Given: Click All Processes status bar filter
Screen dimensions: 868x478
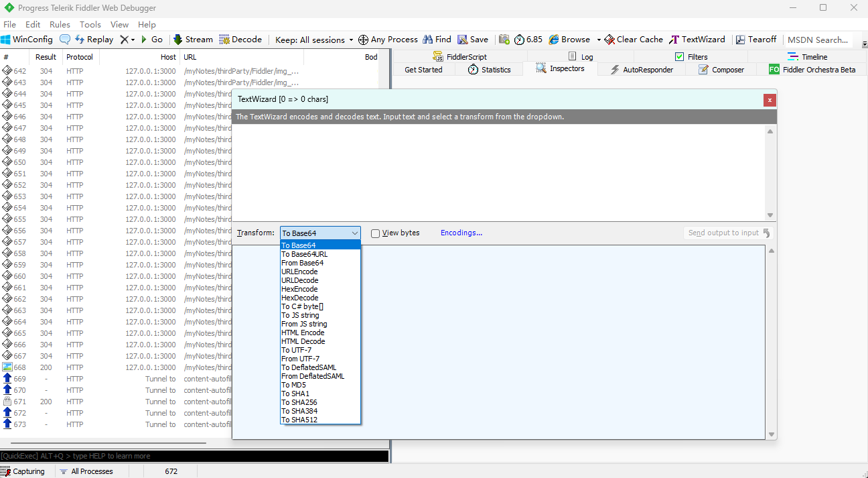Looking at the screenshot, I should pyautogui.click(x=86, y=471).
